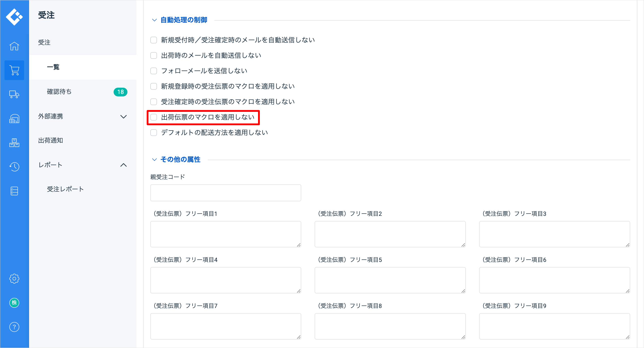This screenshot has width=644, height=348.
Task: Focus the 親受注コード input field
Action: [225, 193]
